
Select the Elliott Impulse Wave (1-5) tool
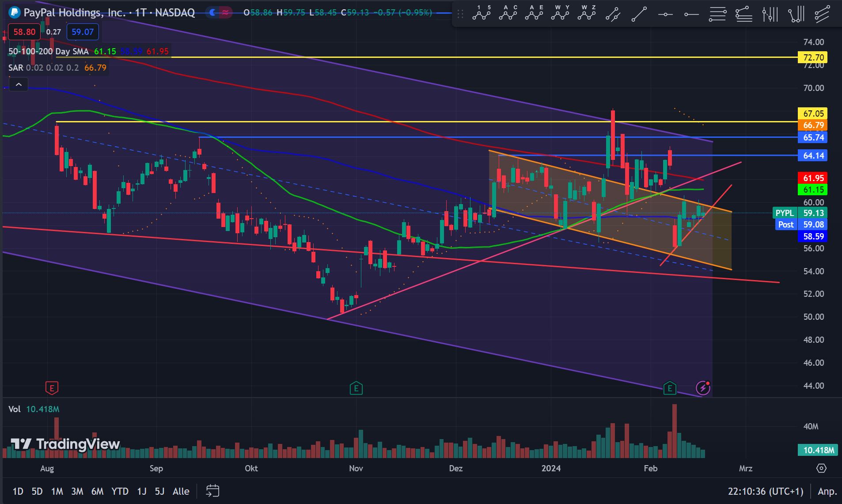click(482, 14)
